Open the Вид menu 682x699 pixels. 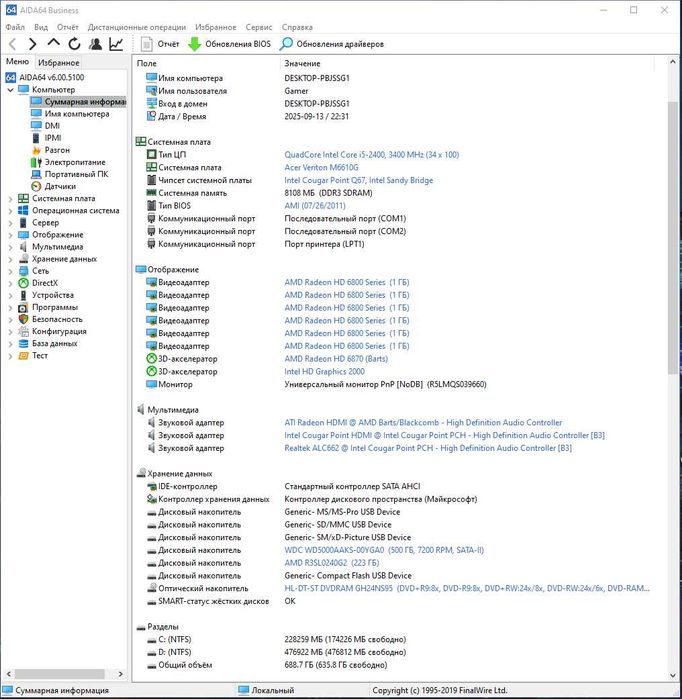pos(41,27)
